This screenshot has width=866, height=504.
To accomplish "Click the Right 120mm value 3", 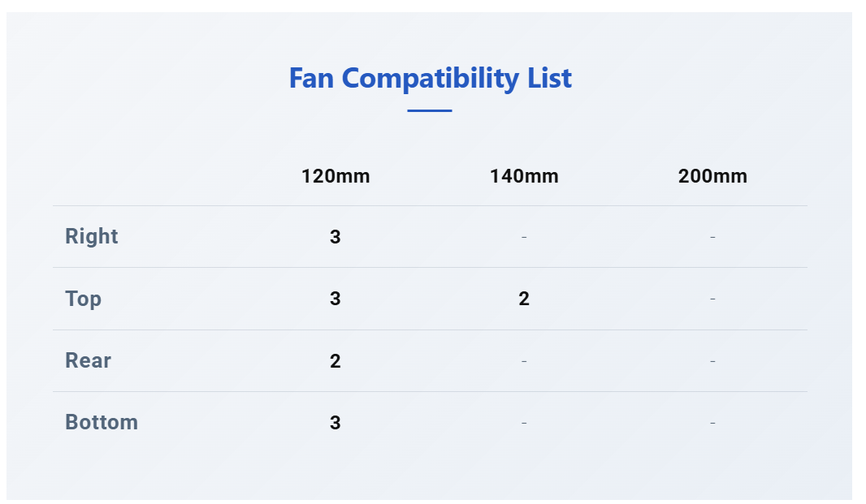I will coord(336,237).
